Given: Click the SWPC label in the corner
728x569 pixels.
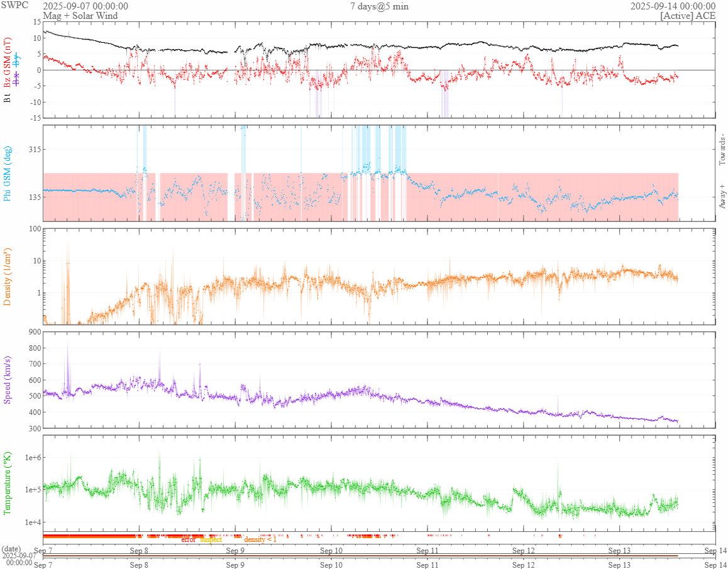Looking at the screenshot, I should click(x=14, y=5).
